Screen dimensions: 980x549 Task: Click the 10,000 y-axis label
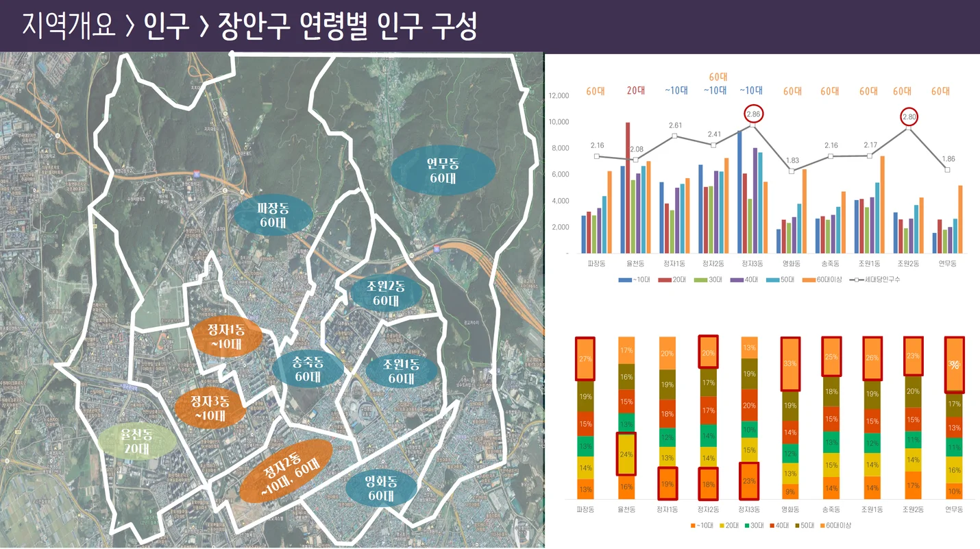click(x=559, y=122)
